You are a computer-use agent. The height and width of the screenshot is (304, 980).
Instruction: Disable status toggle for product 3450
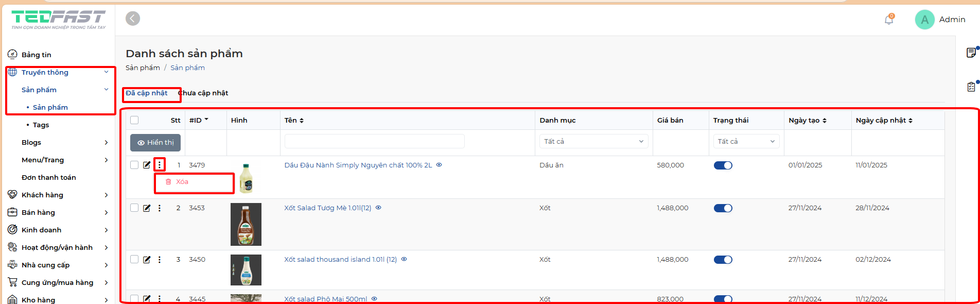pyautogui.click(x=723, y=260)
